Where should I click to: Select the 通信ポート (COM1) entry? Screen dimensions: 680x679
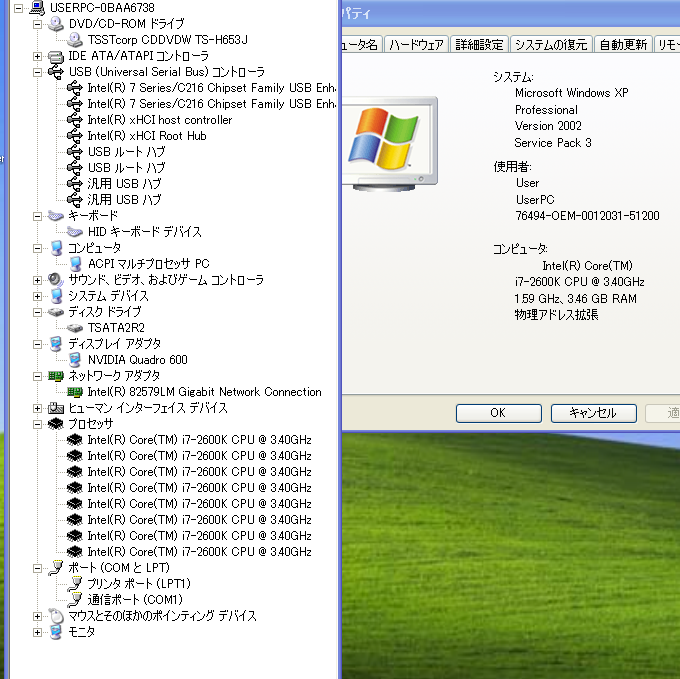pos(135,600)
